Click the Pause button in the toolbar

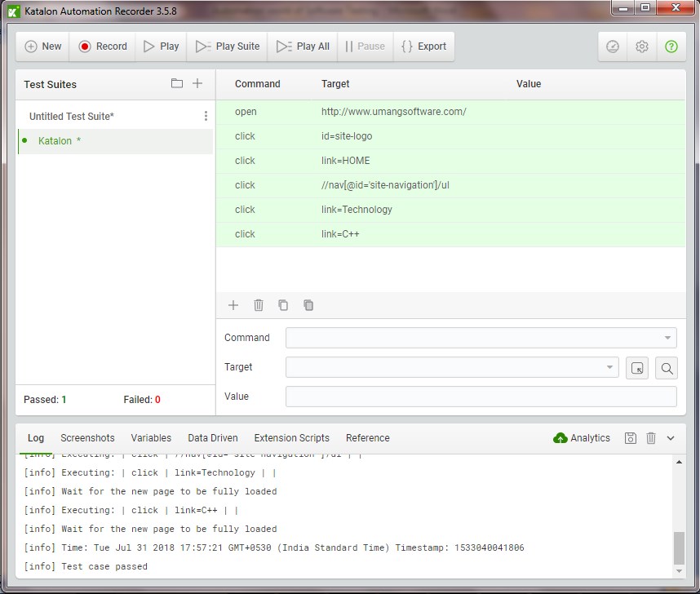coord(366,47)
